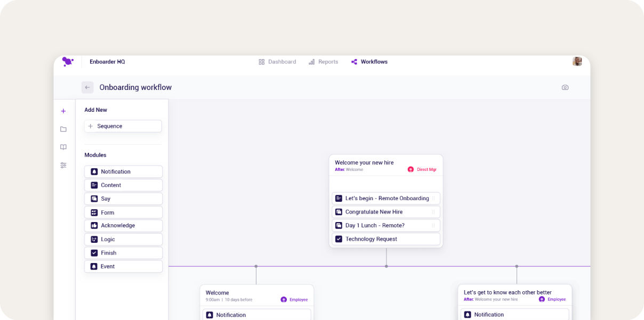Click timeline node below Welcome your new hire
The image size is (644, 320).
[387, 266]
